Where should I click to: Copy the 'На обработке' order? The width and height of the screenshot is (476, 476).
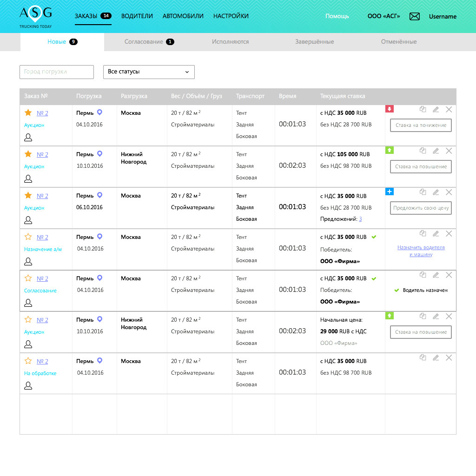(423, 357)
